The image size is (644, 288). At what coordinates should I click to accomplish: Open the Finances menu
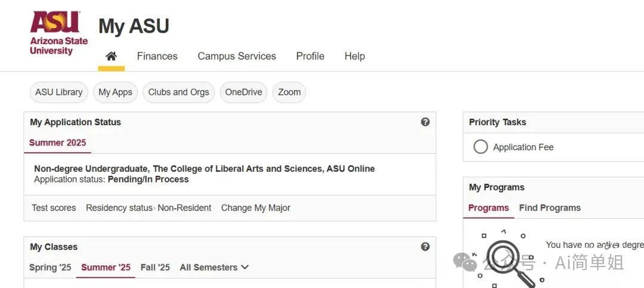pos(157,56)
